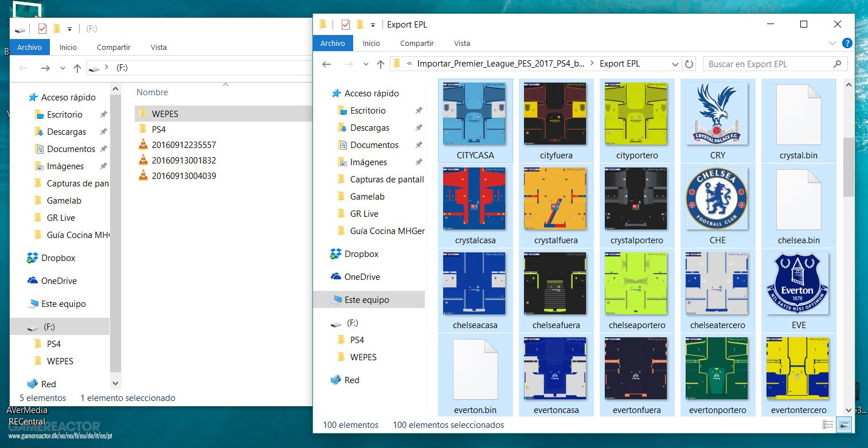Open the Inicio tab in Export EPL window
Viewport: 868px width, 448px height.
coord(371,43)
